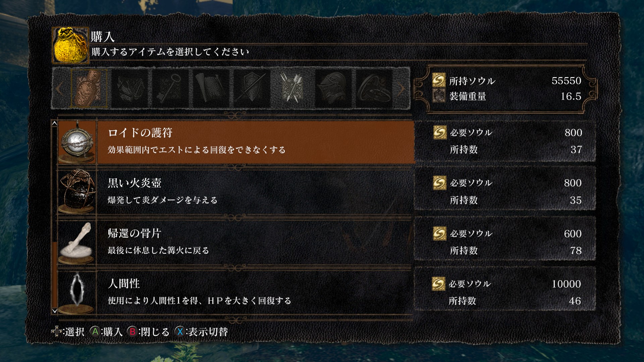This screenshot has width=644, height=362.
Task: Show previous categories with left arrow
Action: [59, 88]
